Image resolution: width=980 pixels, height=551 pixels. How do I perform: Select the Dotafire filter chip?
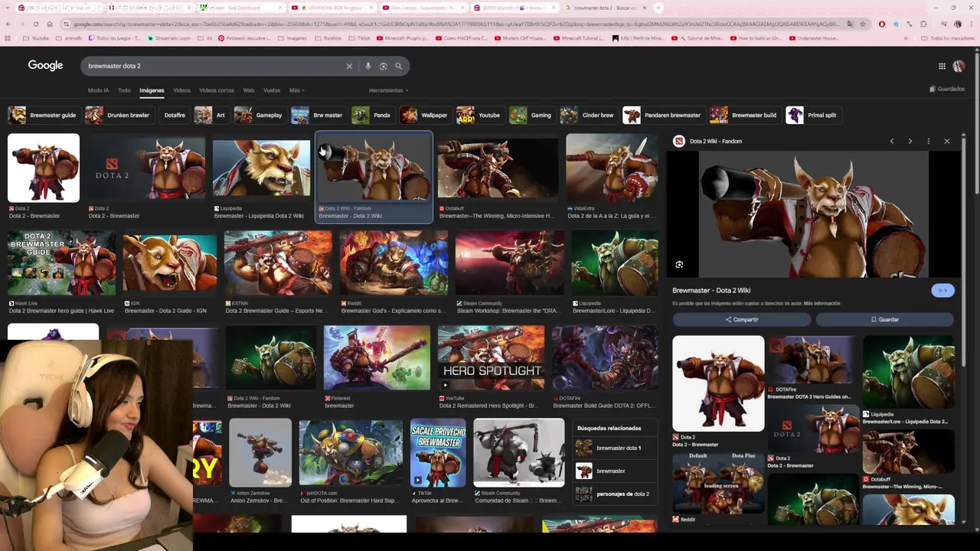(x=175, y=115)
